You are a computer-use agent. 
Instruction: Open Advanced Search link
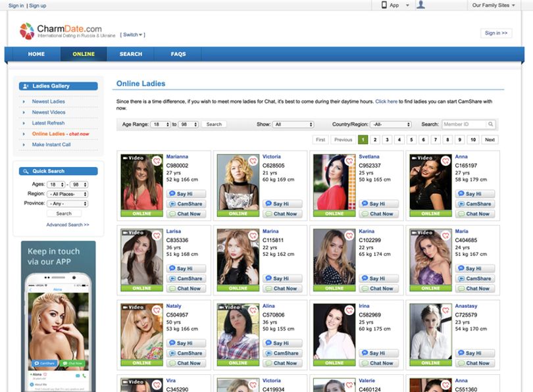point(68,224)
